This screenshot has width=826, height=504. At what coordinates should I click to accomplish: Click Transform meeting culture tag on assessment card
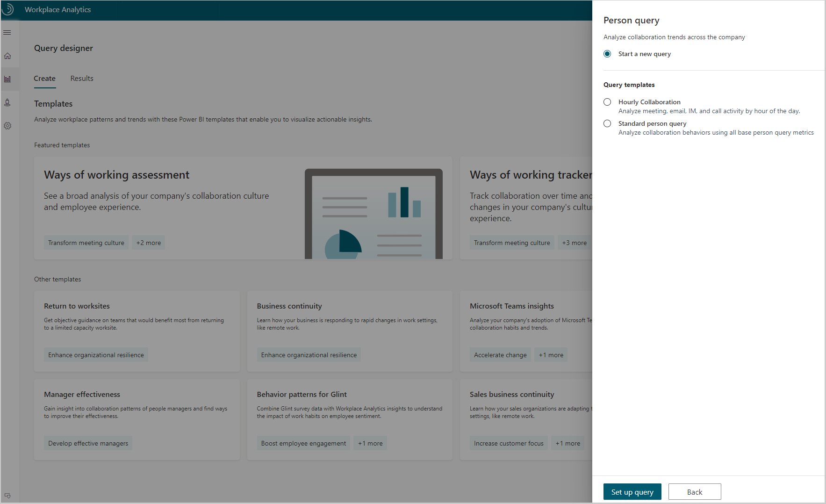[x=86, y=243]
